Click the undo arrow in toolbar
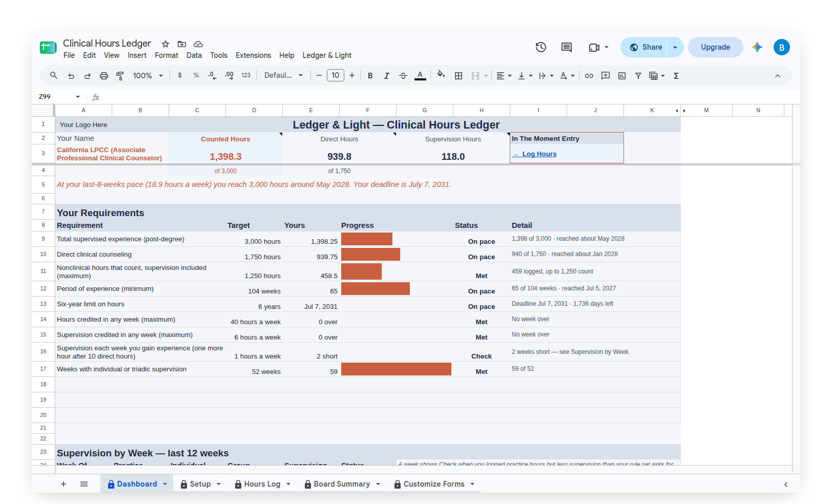Screen dimensions: 832x504 click(71, 76)
